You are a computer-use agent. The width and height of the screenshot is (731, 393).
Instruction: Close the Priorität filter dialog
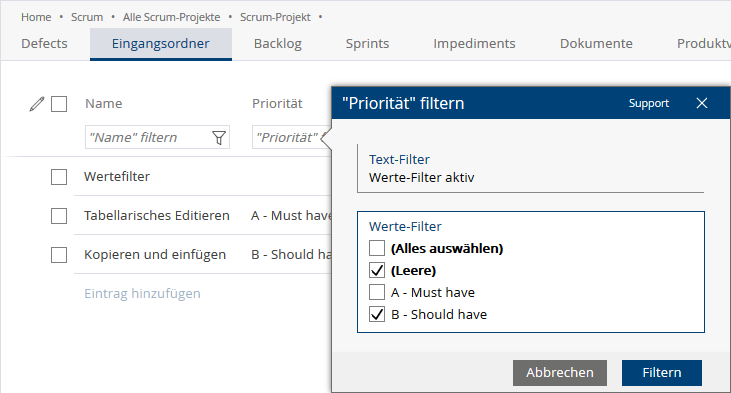point(702,103)
